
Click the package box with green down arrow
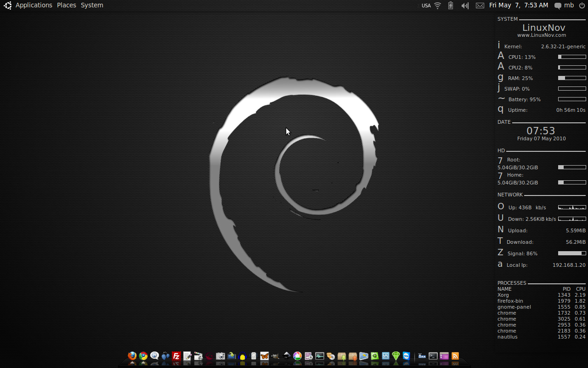(x=342, y=356)
